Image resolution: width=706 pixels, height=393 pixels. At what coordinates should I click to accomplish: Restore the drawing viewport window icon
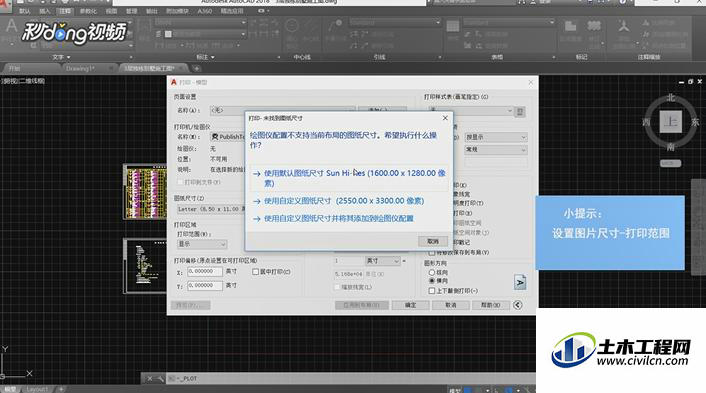pos(690,81)
